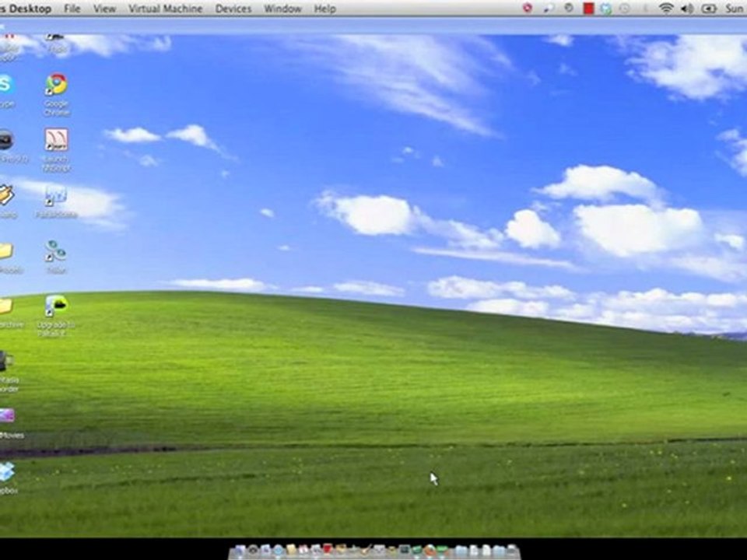747x560 pixels.
Task: Click the Sun day clock text
Action: (735, 9)
